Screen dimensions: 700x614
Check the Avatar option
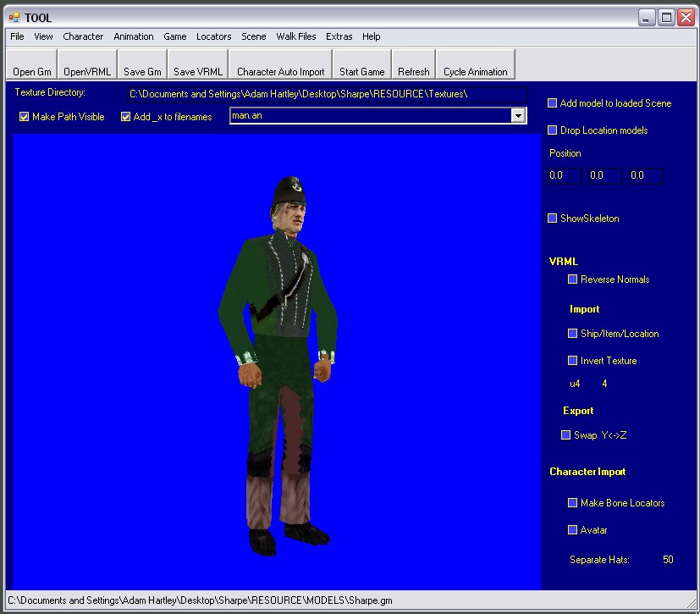pyautogui.click(x=572, y=530)
